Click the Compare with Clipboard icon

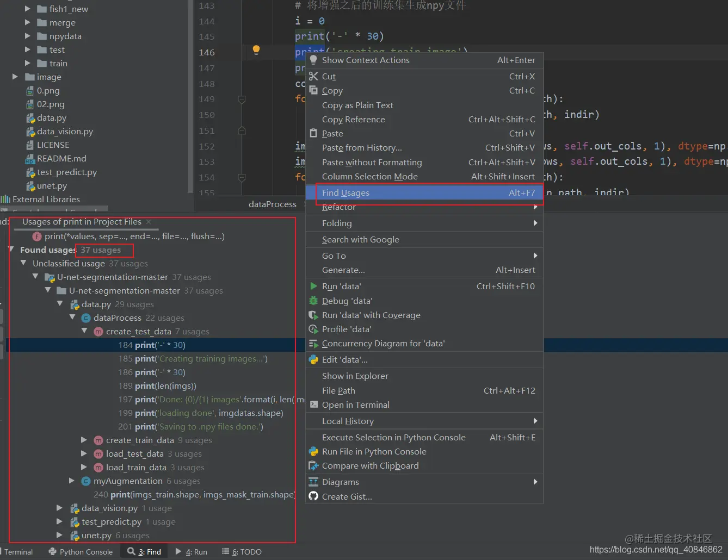313,465
